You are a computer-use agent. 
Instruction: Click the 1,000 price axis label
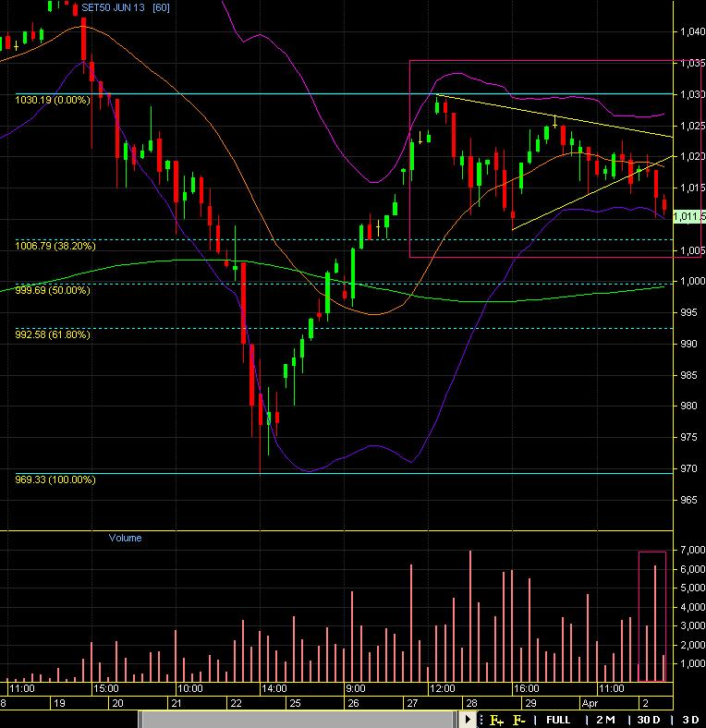[692, 281]
